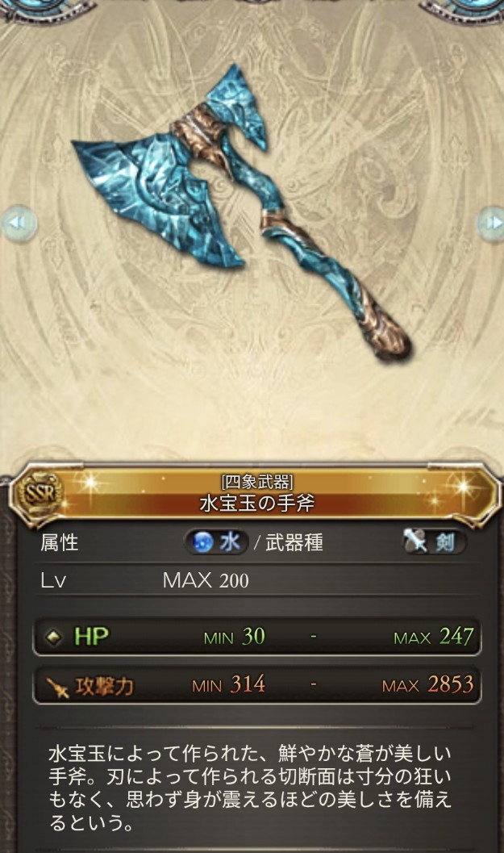Tap the weapon flavor text description
Image resolution: width=504 pixels, height=853 pixels.
point(250,788)
